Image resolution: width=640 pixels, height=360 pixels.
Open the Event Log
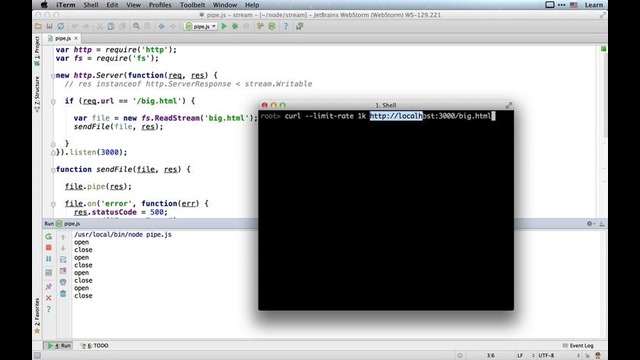coord(578,346)
